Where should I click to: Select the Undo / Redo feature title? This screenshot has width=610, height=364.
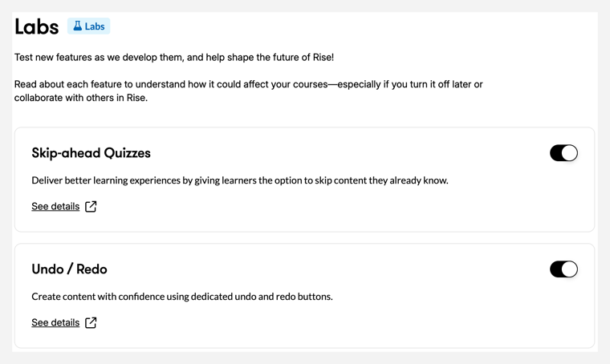pyautogui.click(x=69, y=269)
